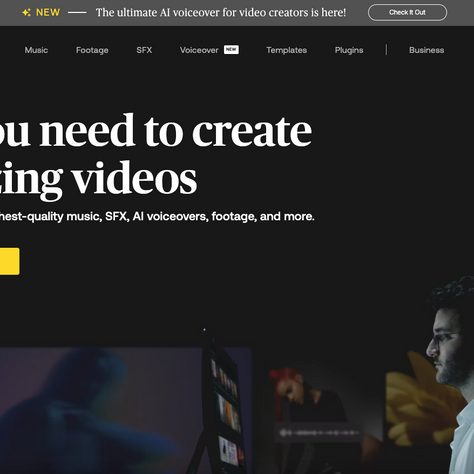Click the subtitle about music, SFX, AI voiceovers

point(157,217)
